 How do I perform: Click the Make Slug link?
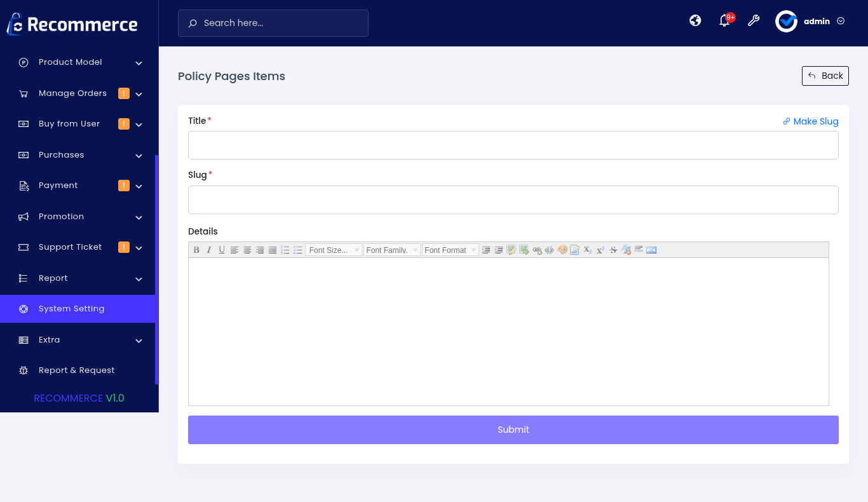811,121
